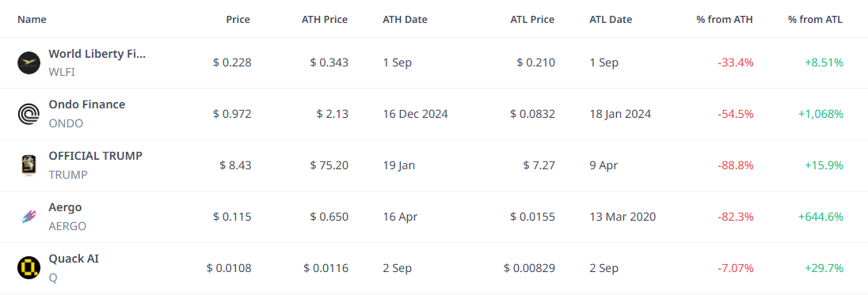Viewport: 868px width, 295px height.
Task: Sort by ATH Date column header
Action: [x=405, y=19]
